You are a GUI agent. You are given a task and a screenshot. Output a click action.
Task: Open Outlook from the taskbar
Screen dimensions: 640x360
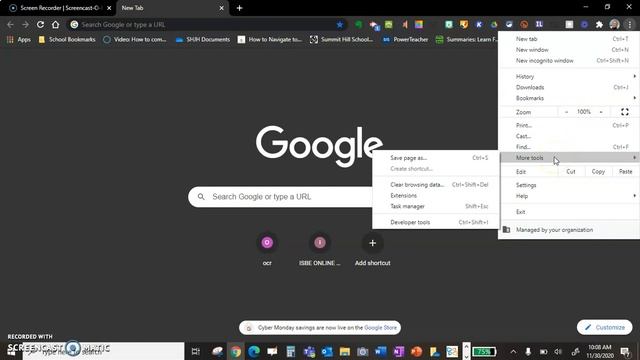(x=327, y=351)
